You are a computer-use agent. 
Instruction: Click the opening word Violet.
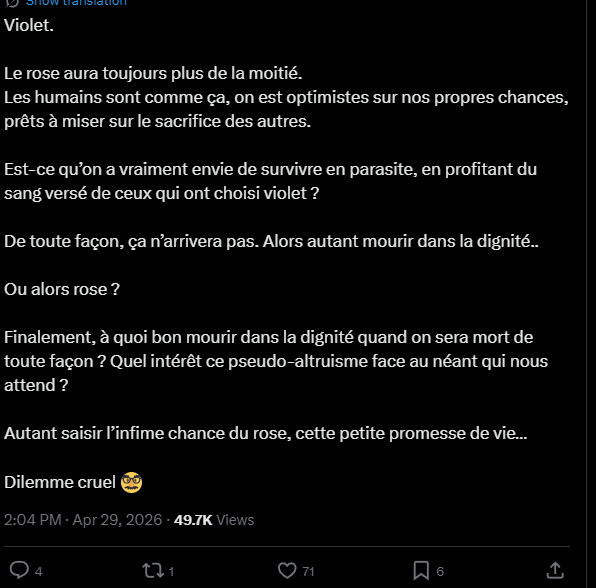coord(29,25)
